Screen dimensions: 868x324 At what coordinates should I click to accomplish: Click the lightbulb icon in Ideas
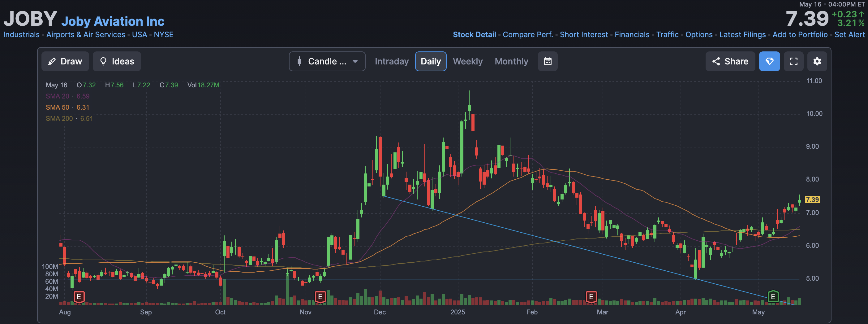103,61
